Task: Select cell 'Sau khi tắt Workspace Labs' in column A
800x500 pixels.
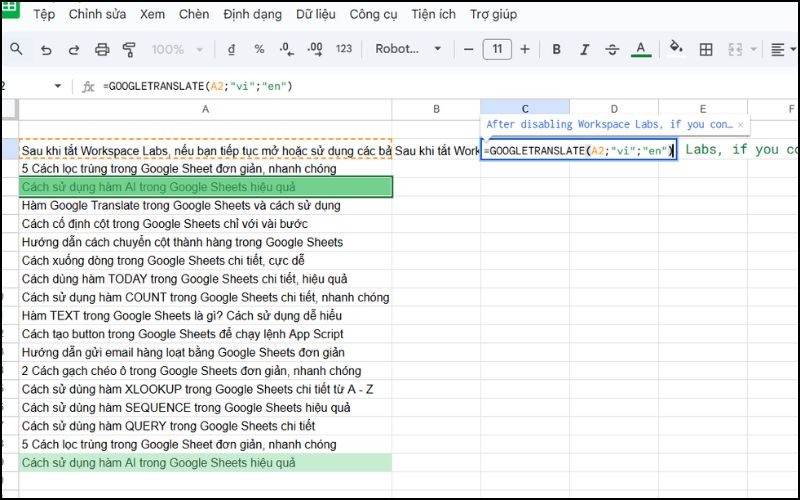Action: (x=206, y=151)
